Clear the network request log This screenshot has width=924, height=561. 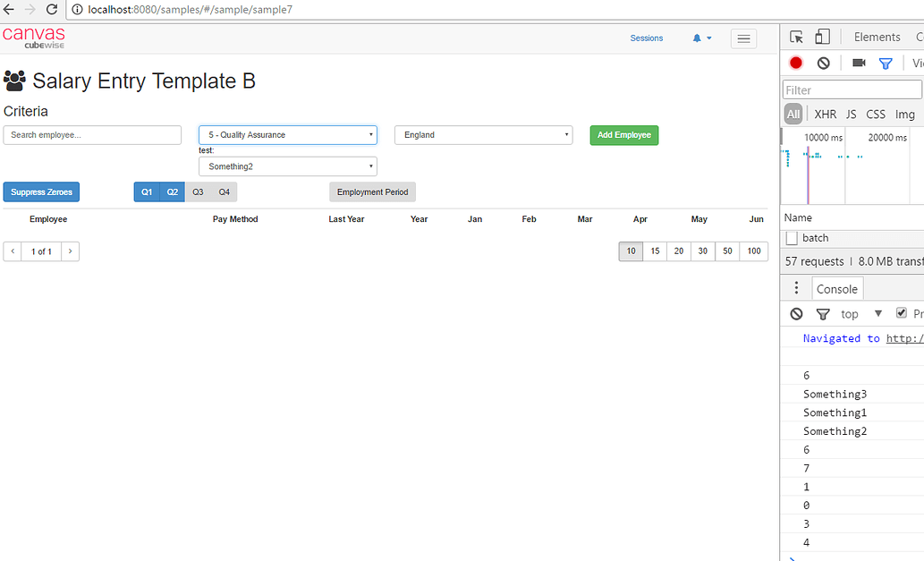[823, 63]
